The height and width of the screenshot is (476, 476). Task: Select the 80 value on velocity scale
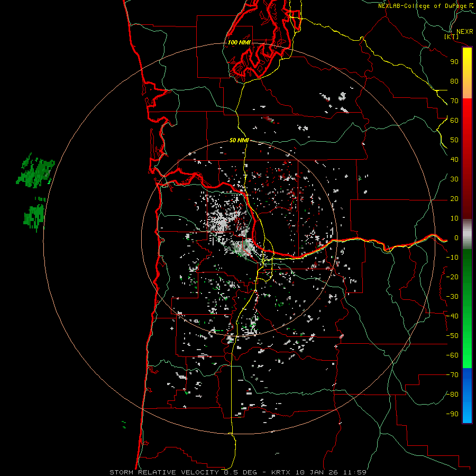pos(454,81)
